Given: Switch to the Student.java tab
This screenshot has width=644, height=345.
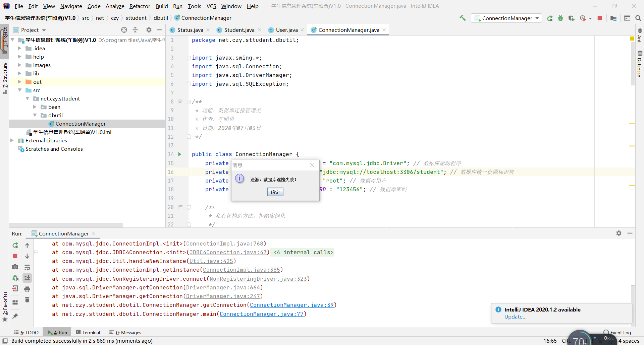Looking at the screenshot, I should (x=239, y=30).
